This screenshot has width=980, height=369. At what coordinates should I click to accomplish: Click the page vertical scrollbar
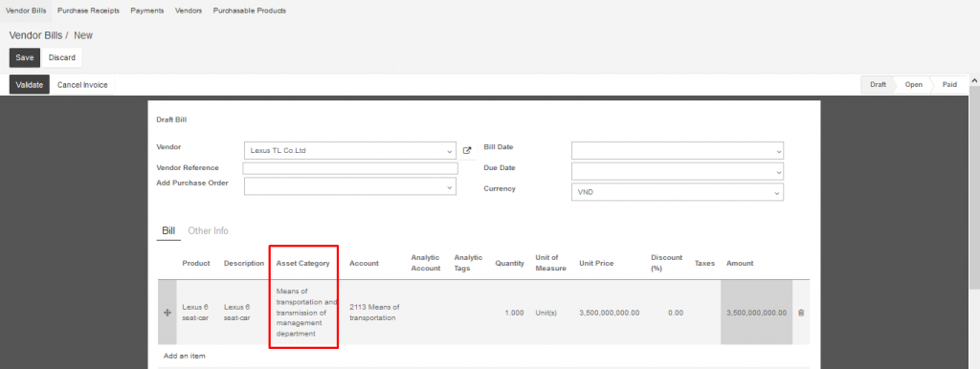974,187
